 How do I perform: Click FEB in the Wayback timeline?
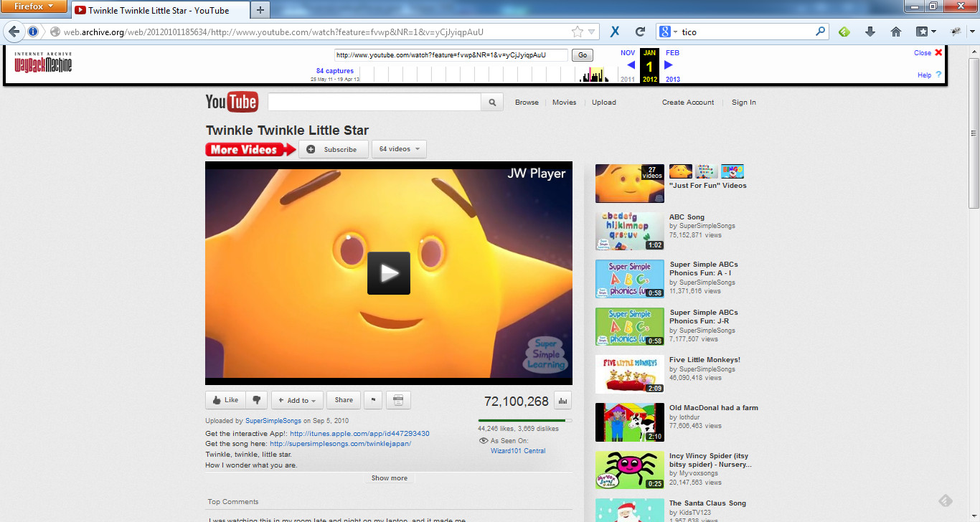[x=672, y=53]
